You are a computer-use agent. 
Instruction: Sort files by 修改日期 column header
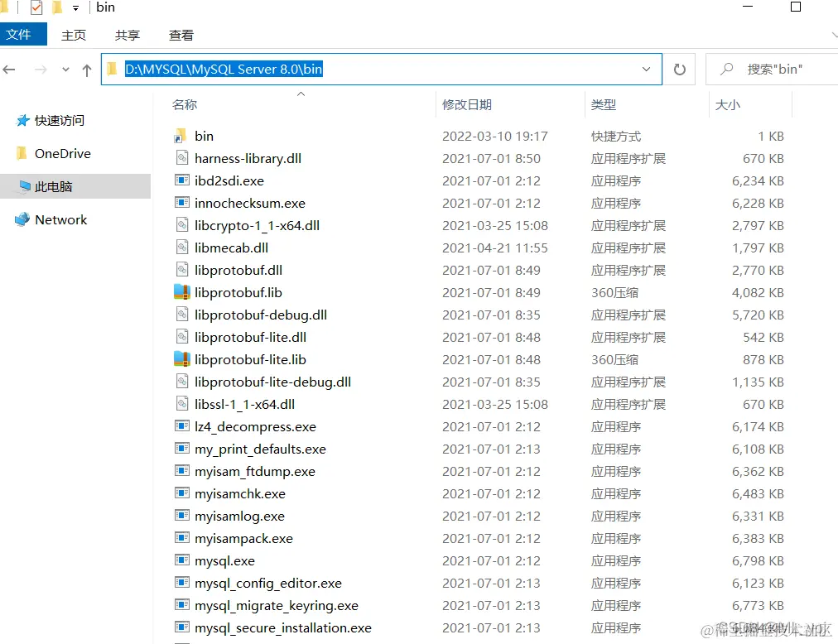[466, 105]
